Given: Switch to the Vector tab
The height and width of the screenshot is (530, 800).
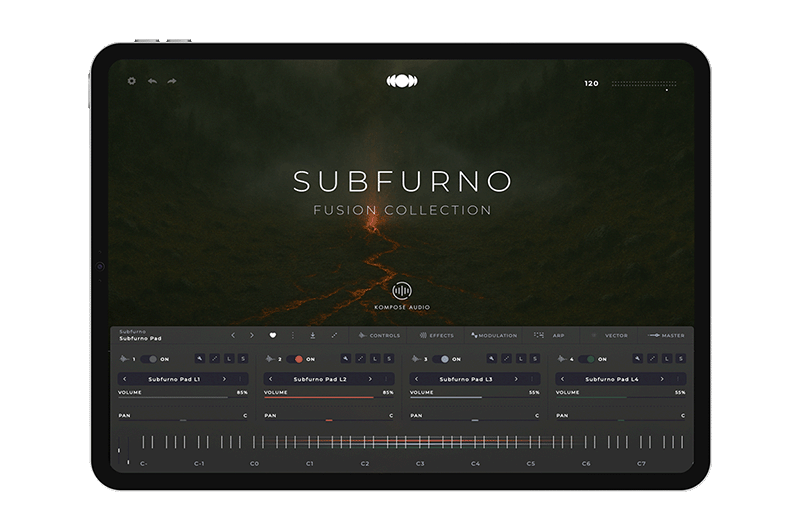Looking at the screenshot, I should [x=609, y=335].
